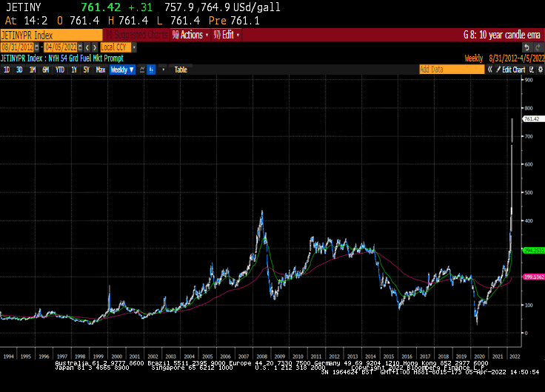Screen dimensions: 545x392
Task: Open the Actions menu
Action: [x=190, y=35]
